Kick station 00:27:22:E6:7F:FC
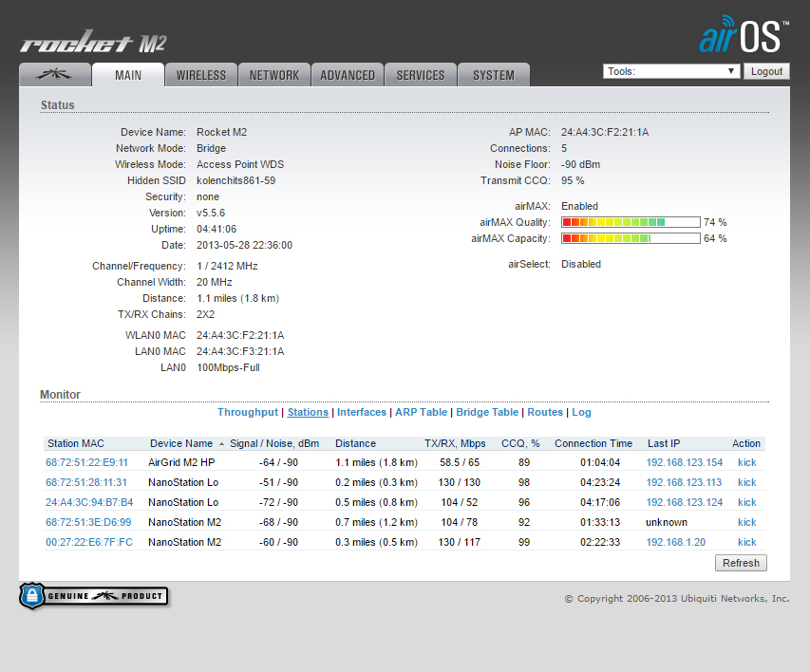 (x=747, y=542)
